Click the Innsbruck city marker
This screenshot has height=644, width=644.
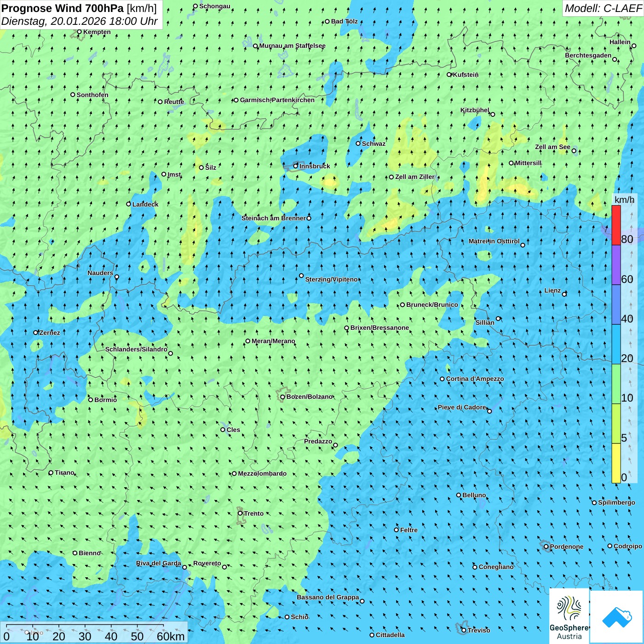pyautogui.click(x=296, y=166)
